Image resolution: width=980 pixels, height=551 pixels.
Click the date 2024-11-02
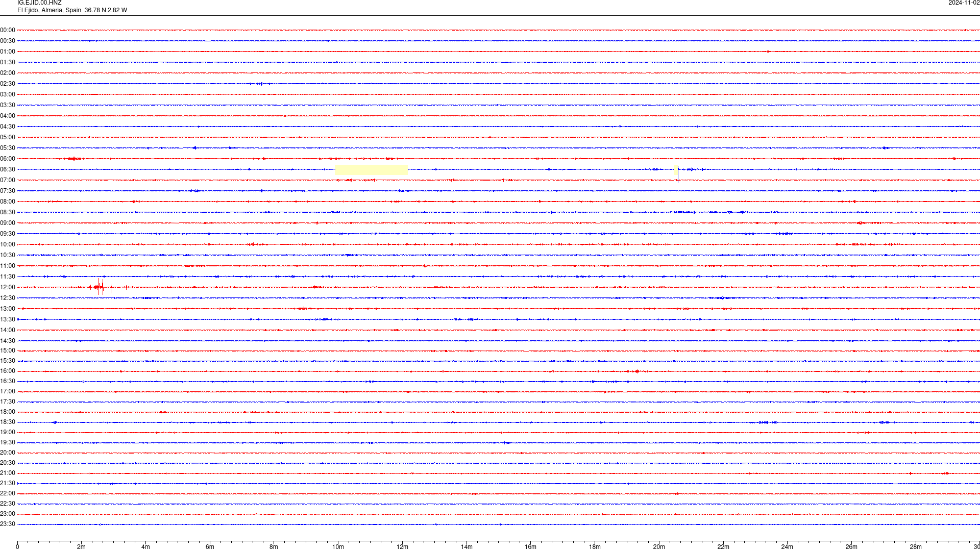(x=964, y=3)
